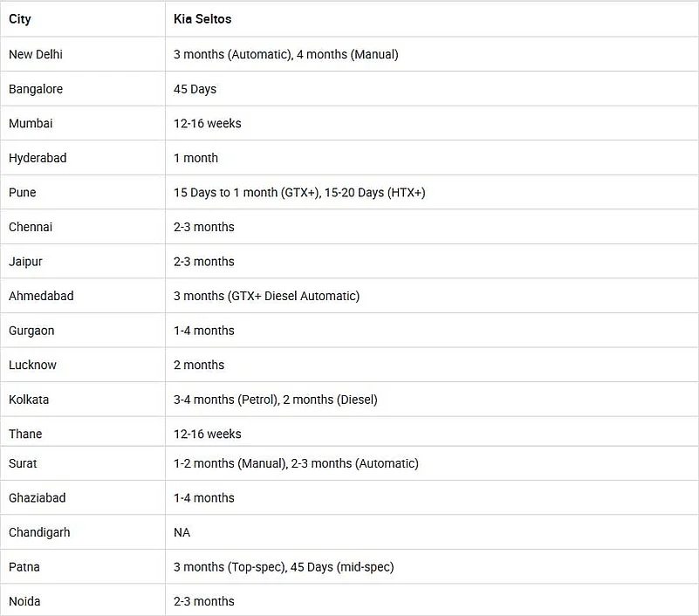The image size is (699, 616).
Task: Click the "3 months (GTX+ Diesel Automatic)" cell
Action: [x=266, y=296]
